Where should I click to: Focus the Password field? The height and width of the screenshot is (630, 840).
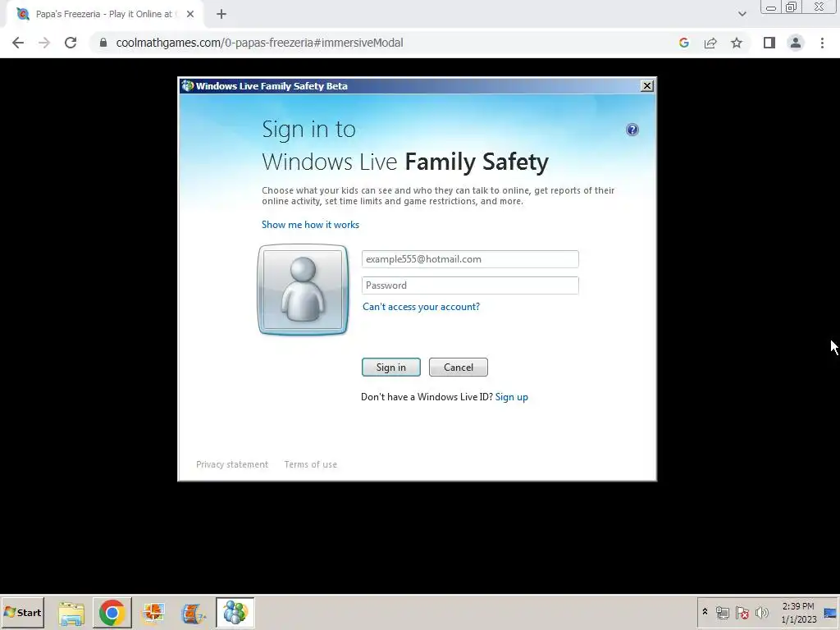[x=470, y=285]
